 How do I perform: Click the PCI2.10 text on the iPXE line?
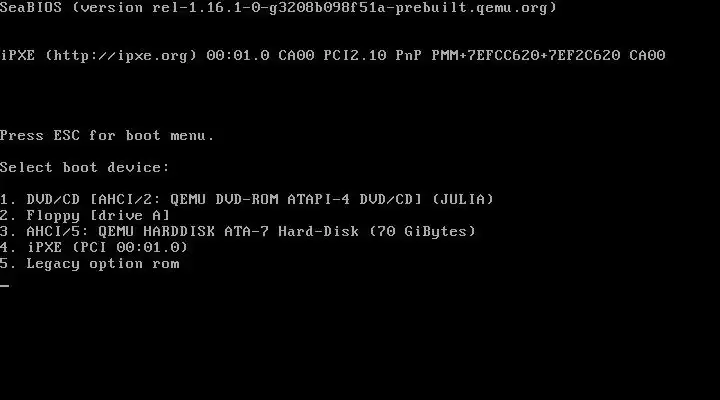point(355,56)
